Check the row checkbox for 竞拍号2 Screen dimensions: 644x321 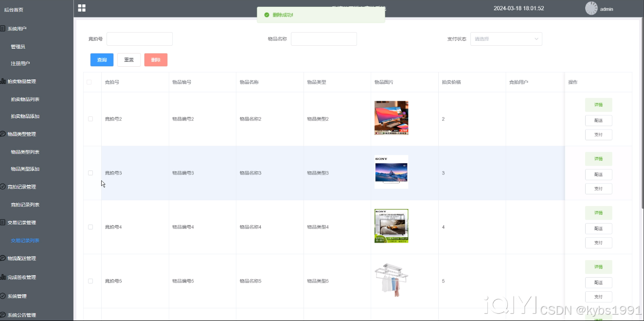click(x=90, y=119)
